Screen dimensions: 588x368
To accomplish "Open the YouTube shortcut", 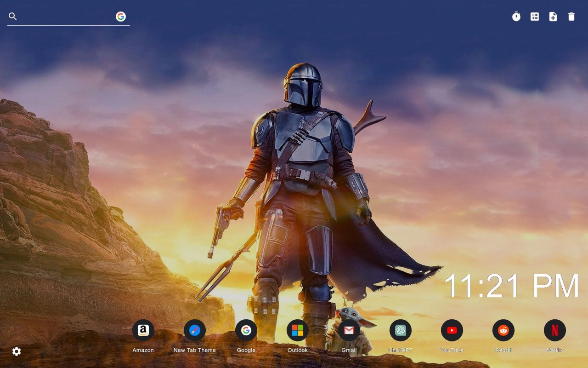I will pos(452,330).
